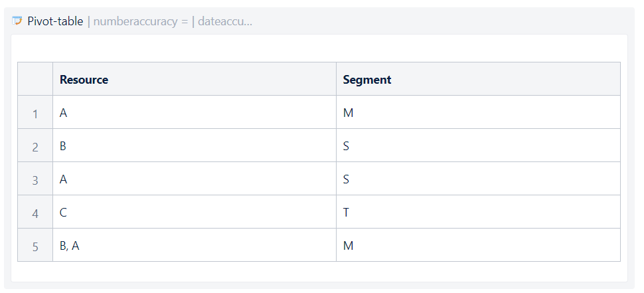644x293 pixels.
Task: Click the Resource column header
Action: [84, 80]
